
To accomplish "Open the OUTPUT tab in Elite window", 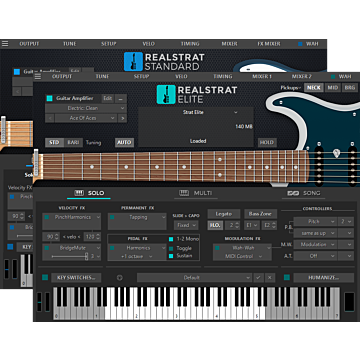I will point(62,77).
